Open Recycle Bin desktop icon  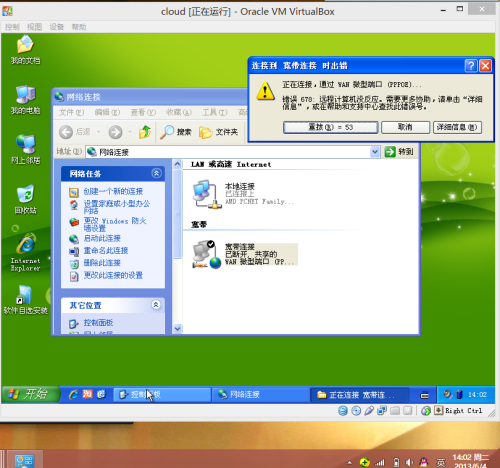pos(25,199)
